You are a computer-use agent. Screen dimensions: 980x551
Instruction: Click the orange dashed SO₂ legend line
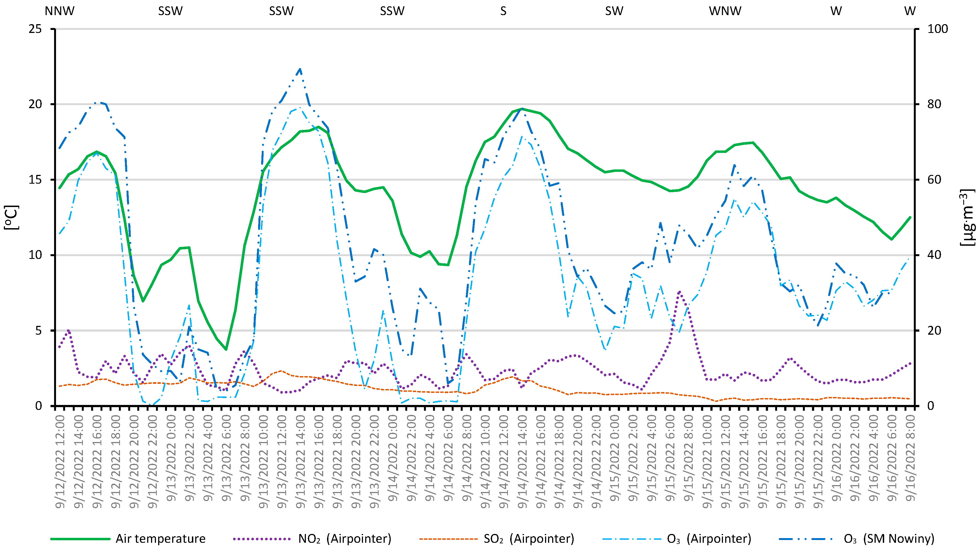448,539
